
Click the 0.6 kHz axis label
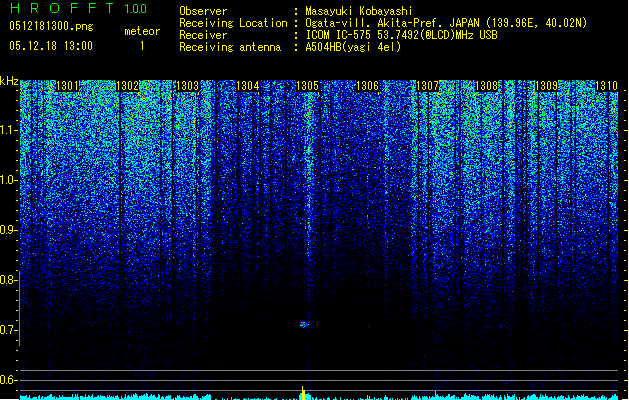coord(9,380)
